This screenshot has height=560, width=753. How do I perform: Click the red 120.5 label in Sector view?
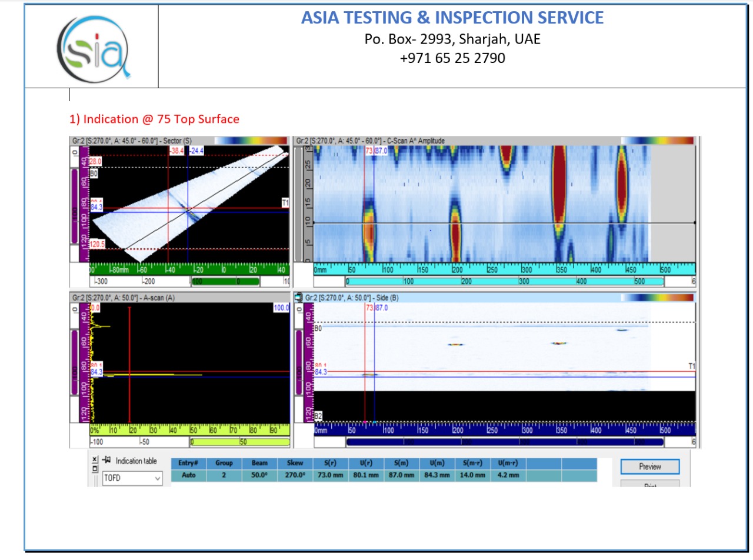pyautogui.click(x=97, y=244)
